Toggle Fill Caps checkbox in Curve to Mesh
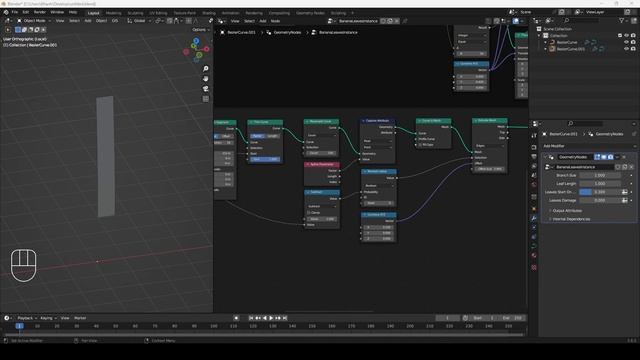This screenshot has height=360, width=640. [x=420, y=144]
